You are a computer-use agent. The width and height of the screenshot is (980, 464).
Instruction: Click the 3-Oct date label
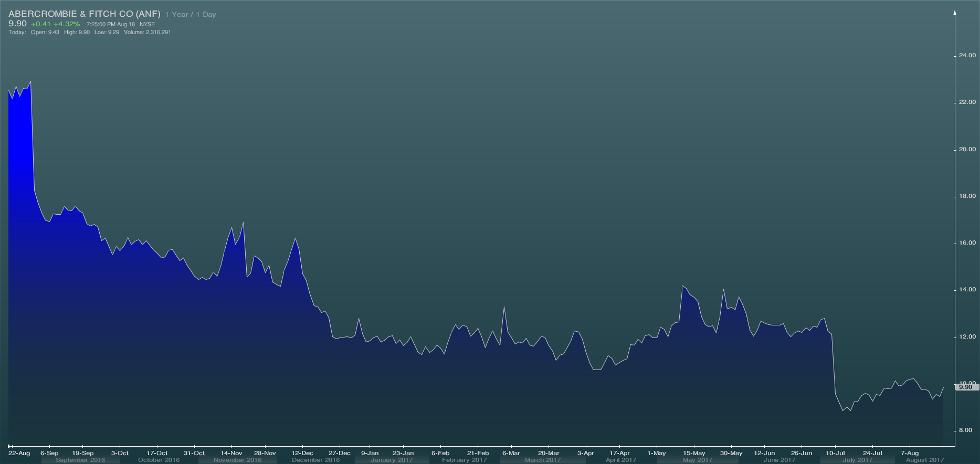[x=120, y=452]
